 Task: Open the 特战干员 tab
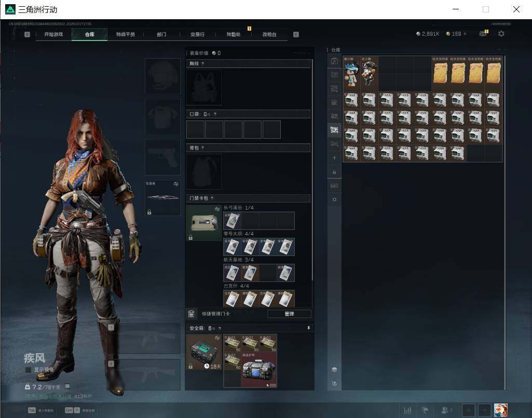tap(126, 34)
